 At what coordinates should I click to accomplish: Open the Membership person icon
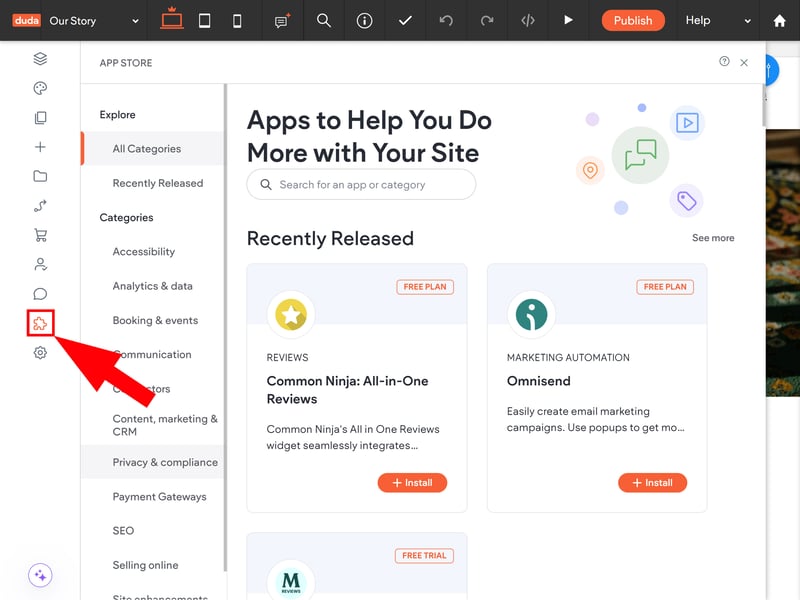click(40, 264)
